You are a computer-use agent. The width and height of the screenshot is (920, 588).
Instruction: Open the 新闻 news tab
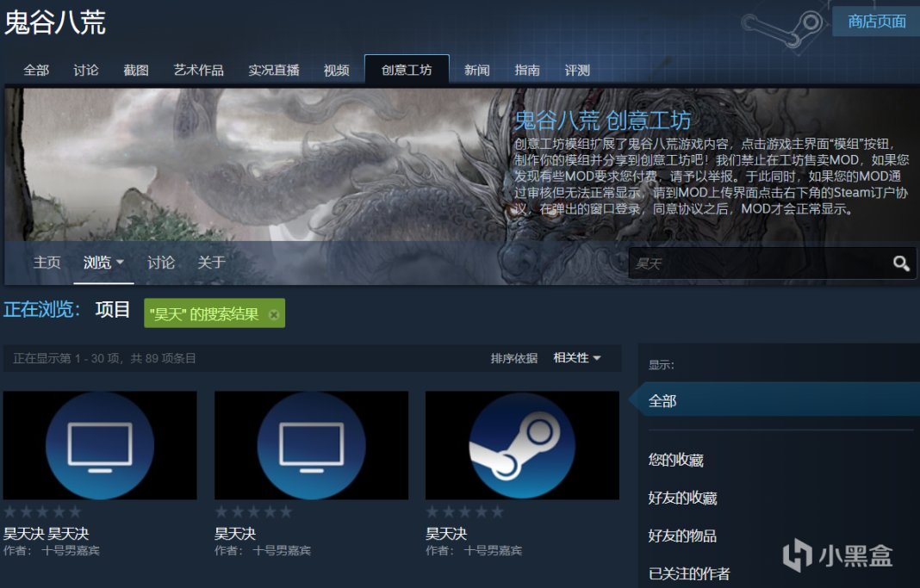pos(476,71)
